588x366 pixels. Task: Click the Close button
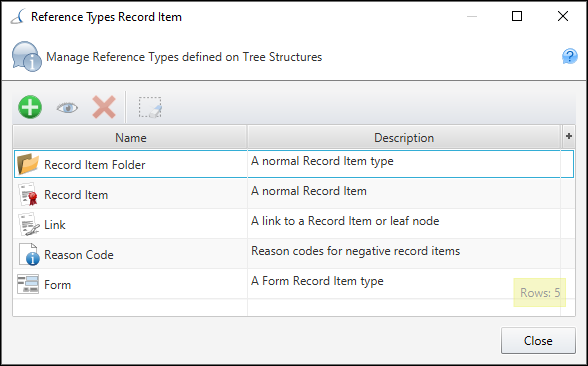point(538,340)
